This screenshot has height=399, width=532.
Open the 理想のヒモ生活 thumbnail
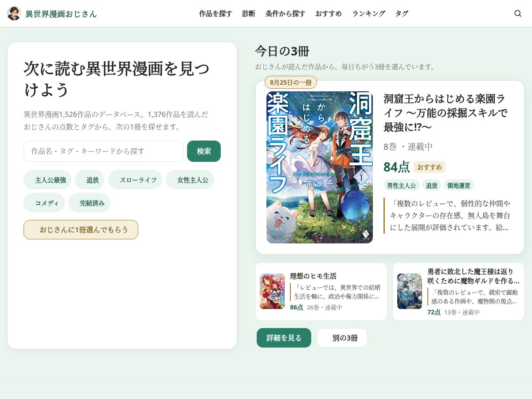pos(272,291)
